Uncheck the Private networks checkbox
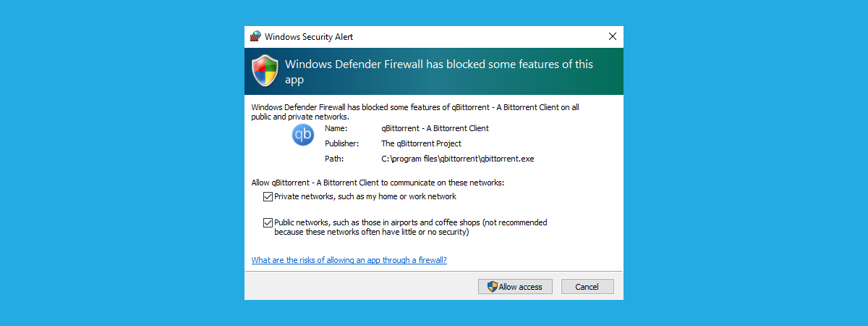 268,197
